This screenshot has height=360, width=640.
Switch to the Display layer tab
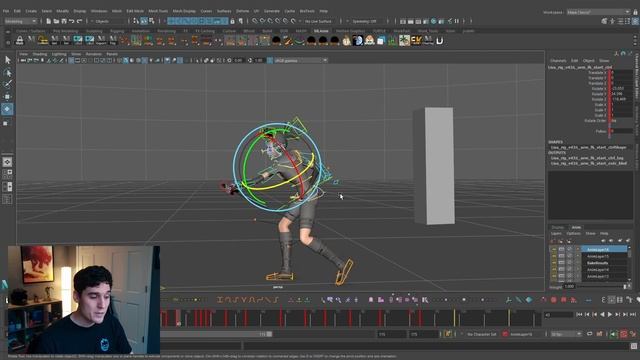[x=558, y=227]
